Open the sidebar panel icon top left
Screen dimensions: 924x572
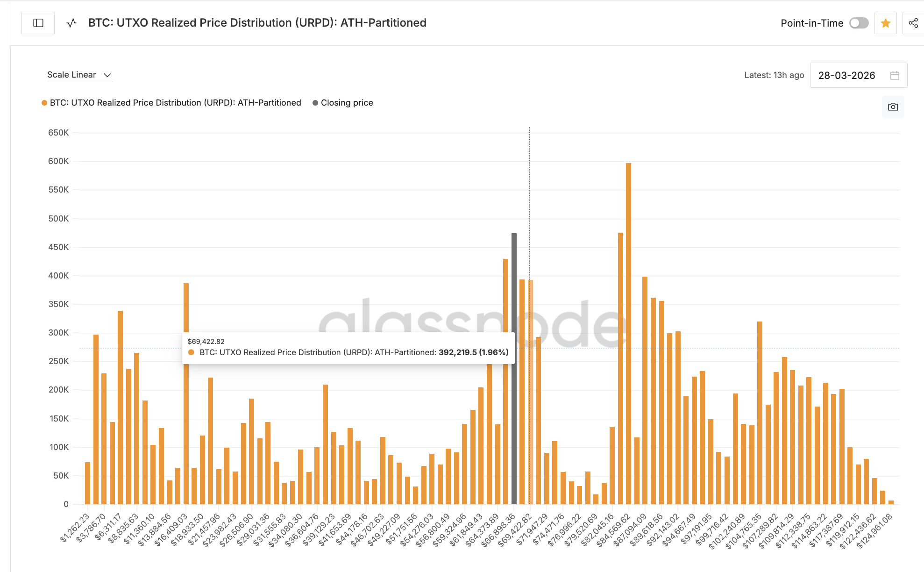point(38,22)
